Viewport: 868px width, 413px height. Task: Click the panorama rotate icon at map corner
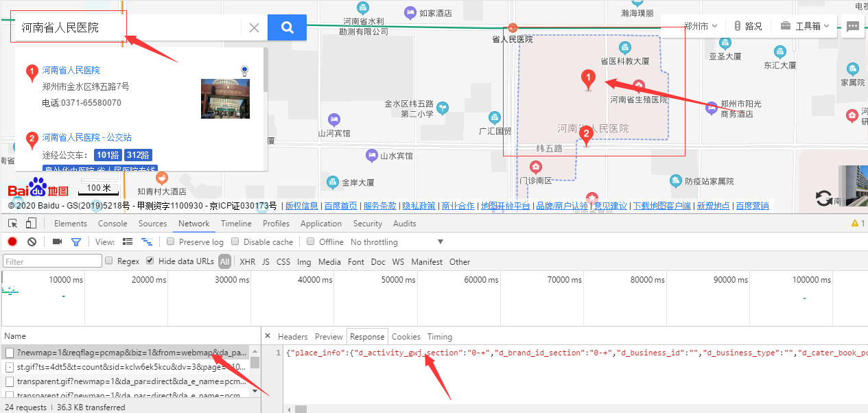[x=824, y=199]
